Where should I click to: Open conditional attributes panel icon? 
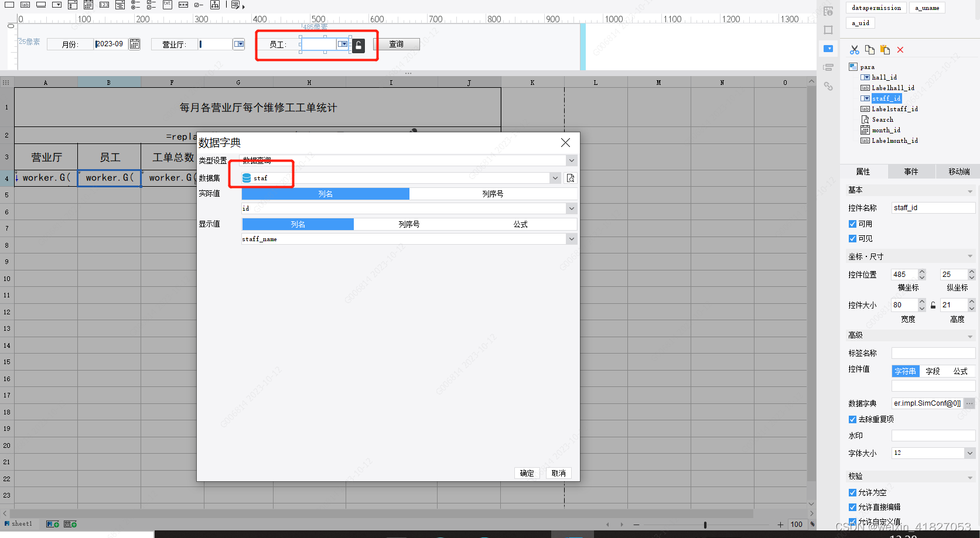click(x=828, y=67)
